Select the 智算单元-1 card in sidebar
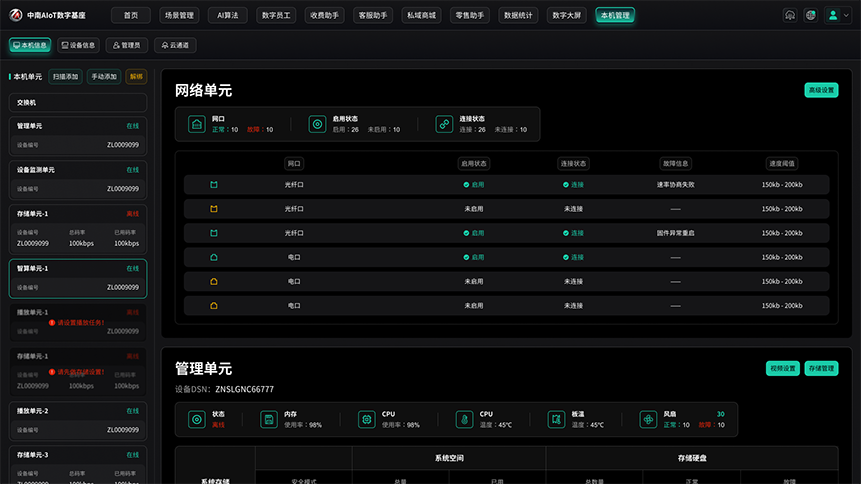This screenshot has height=484, width=861. (78, 279)
